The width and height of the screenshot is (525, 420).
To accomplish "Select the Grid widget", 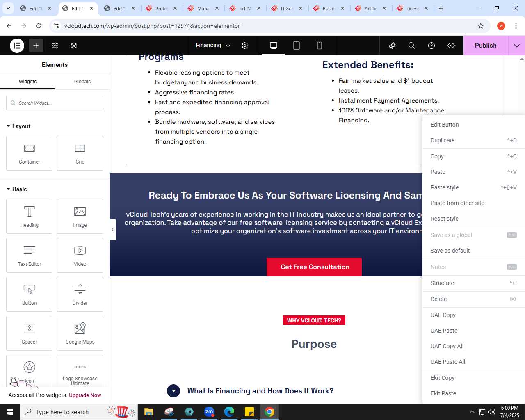I will (x=80, y=153).
